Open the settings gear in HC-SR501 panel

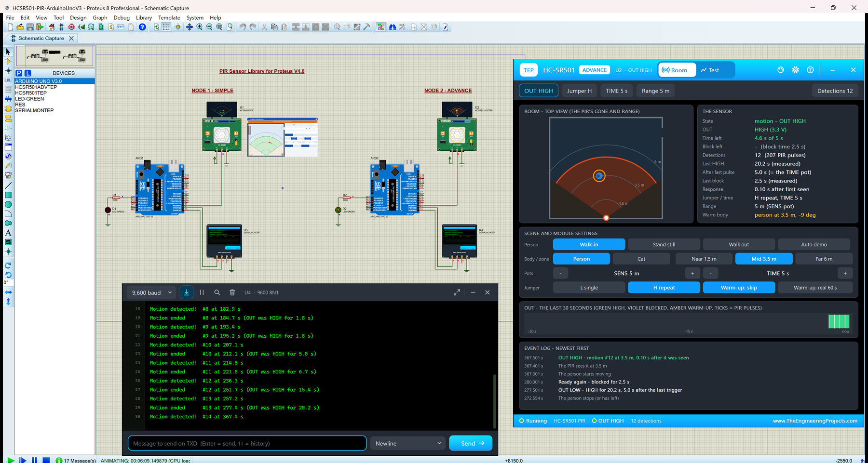coord(796,70)
